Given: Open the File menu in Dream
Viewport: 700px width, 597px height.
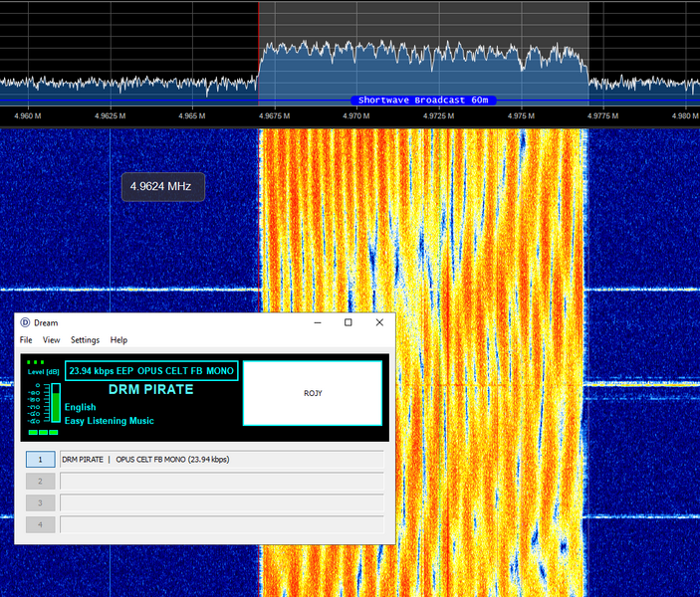Looking at the screenshot, I should tap(26, 340).
